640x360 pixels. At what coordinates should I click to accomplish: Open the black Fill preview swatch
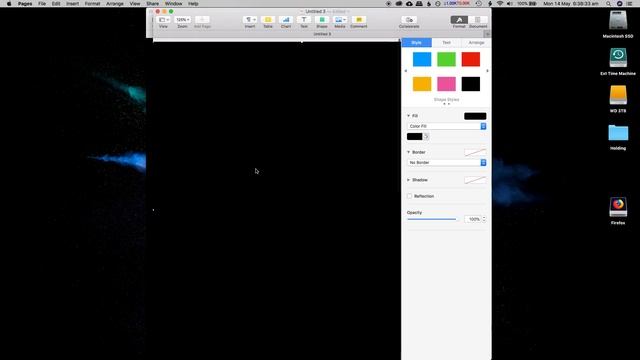point(475,116)
